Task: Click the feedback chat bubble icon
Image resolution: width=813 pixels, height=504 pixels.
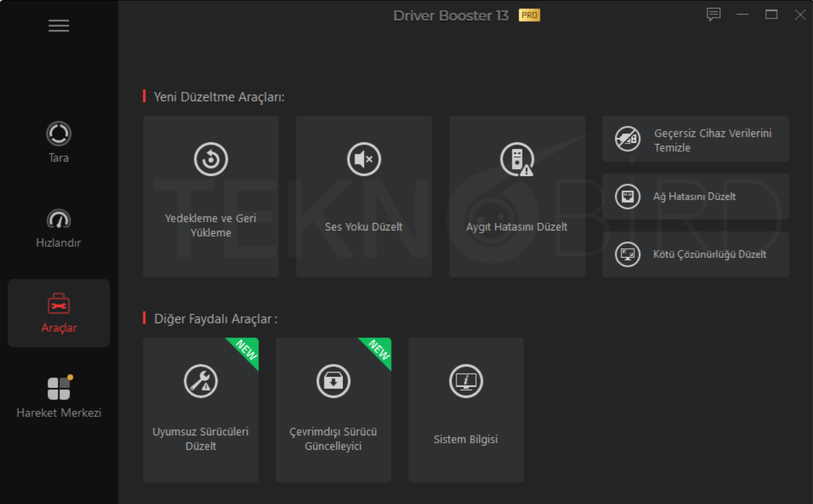Action: tap(714, 14)
